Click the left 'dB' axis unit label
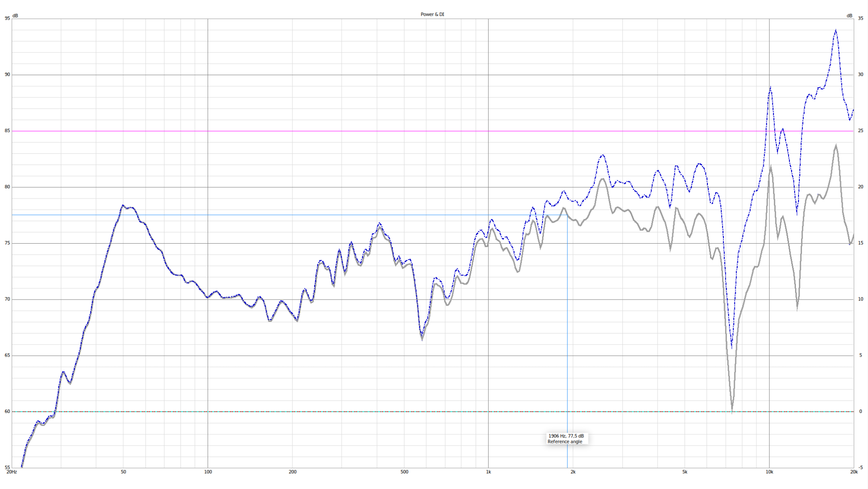Viewport: 868px width, 489px height. tap(15, 16)
